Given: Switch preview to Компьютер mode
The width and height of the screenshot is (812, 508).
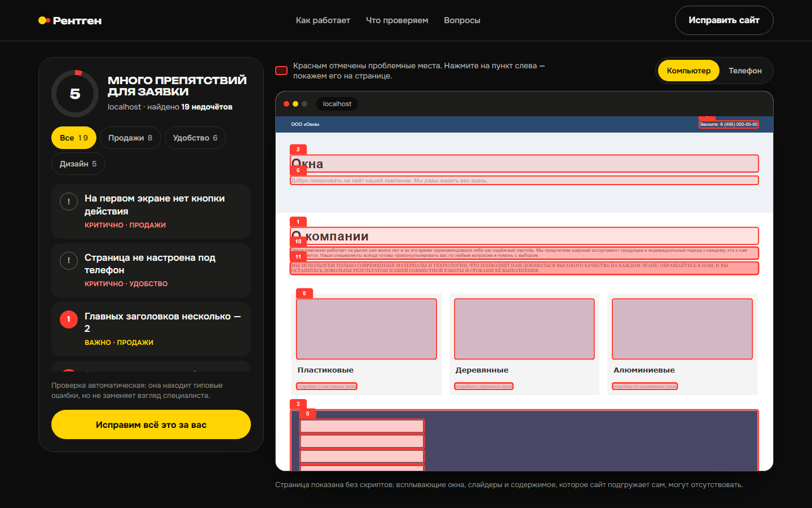Looking at the screenshot, I should (689, 71).
